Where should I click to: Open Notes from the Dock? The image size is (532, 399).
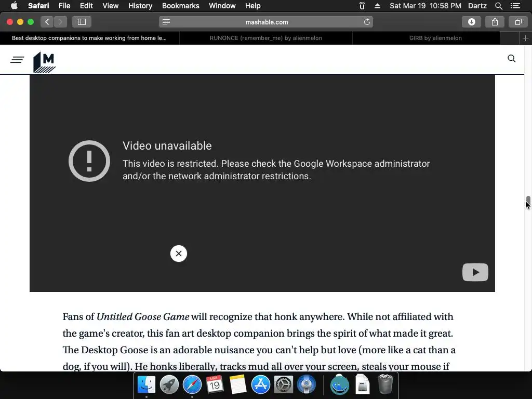point(237,385)
